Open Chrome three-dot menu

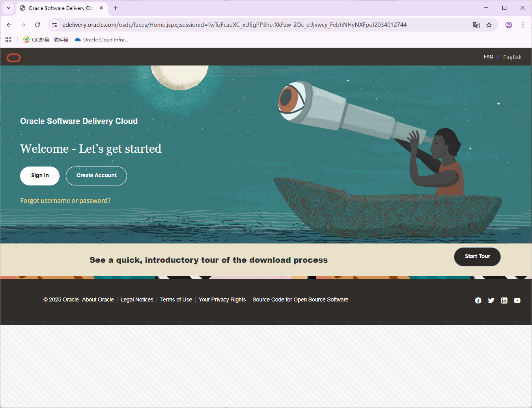(523, 25)
